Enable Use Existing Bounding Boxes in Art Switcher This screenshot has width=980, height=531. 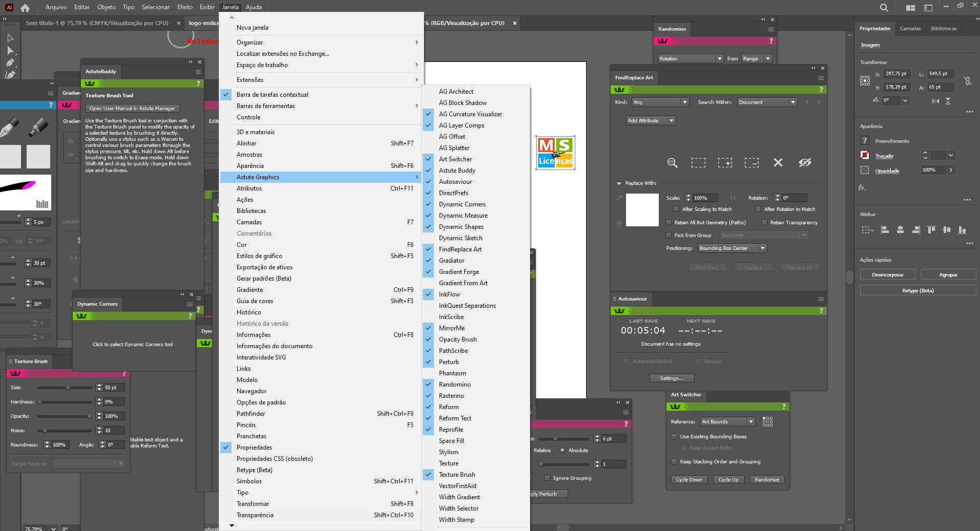click(x=675, y=436)
